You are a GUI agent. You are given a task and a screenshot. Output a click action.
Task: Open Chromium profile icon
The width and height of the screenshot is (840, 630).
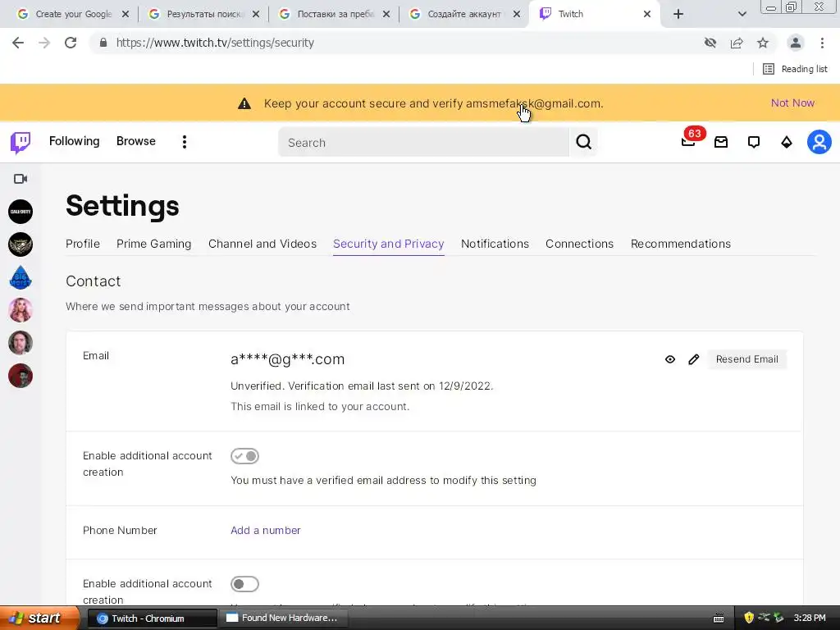coord(796,43)
